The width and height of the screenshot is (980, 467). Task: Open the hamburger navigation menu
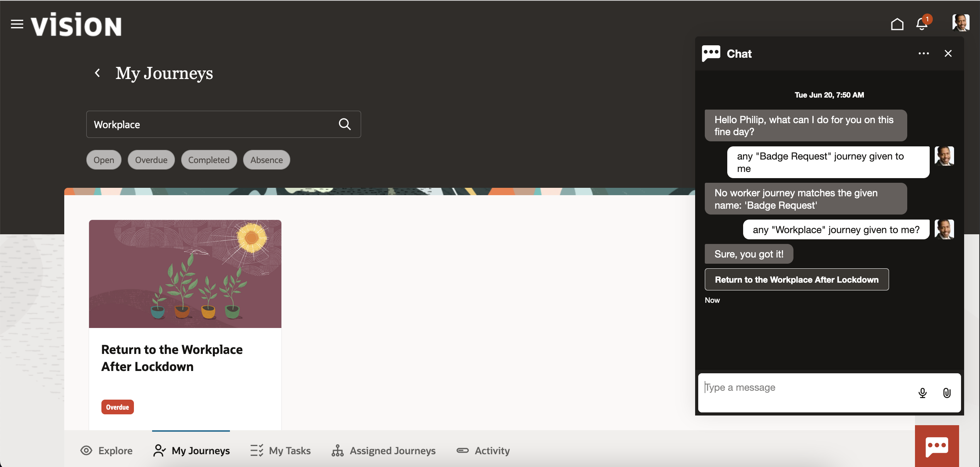pyautogui.click(x=17, y=24)
